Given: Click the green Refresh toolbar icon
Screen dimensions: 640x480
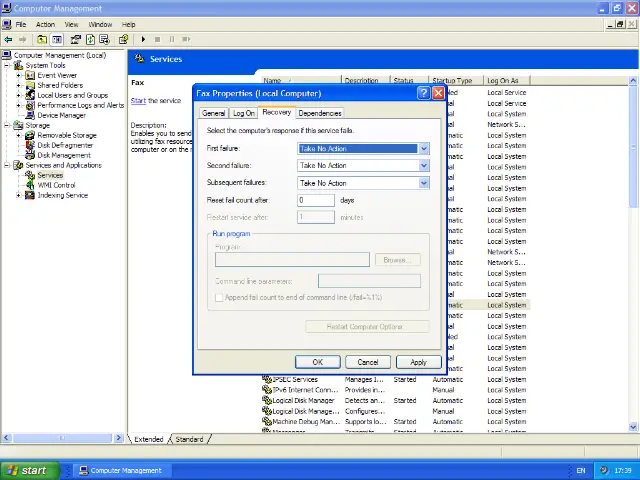Looking at the screenshot, I should (x=90, y=40).
